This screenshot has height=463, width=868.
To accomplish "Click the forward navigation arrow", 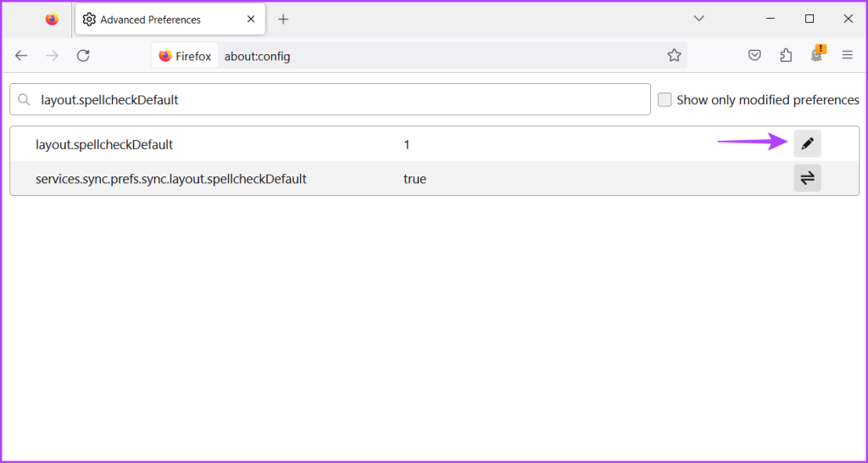I will [x=52, y=55].
